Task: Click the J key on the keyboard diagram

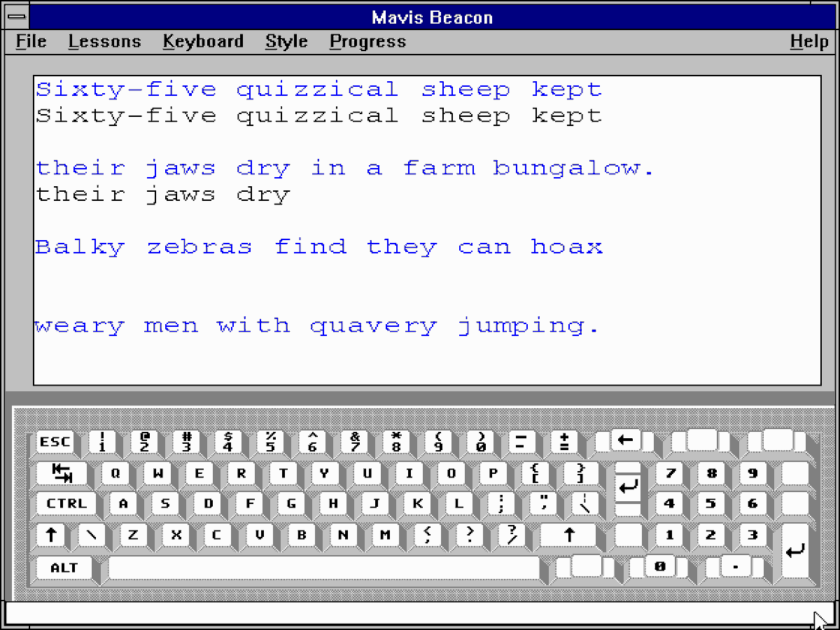Action: 374,503
